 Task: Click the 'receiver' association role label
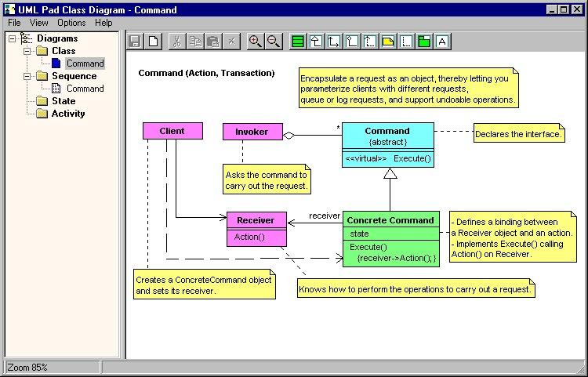coord(325,216)
